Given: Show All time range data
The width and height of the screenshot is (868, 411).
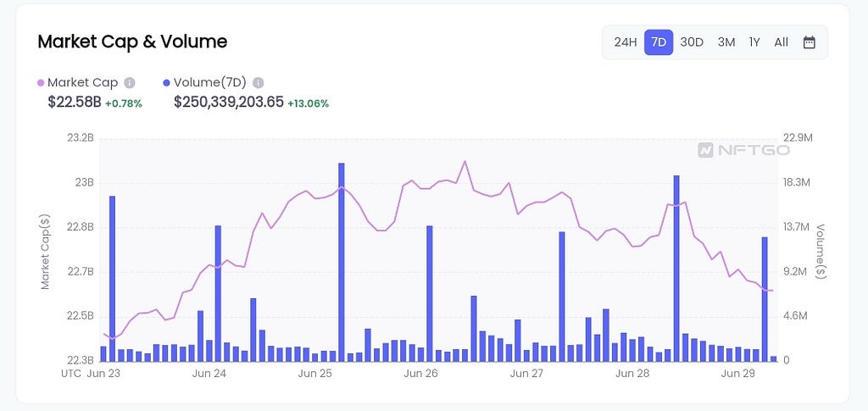Looking at the screenshot, I should [781, 42].
